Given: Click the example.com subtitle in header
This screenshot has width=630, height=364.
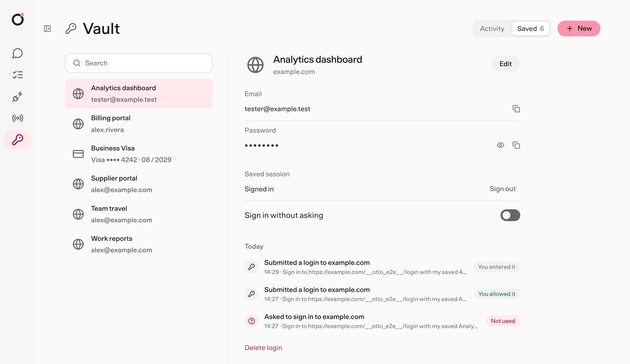Looking at the screenshot, I should 294,72.
